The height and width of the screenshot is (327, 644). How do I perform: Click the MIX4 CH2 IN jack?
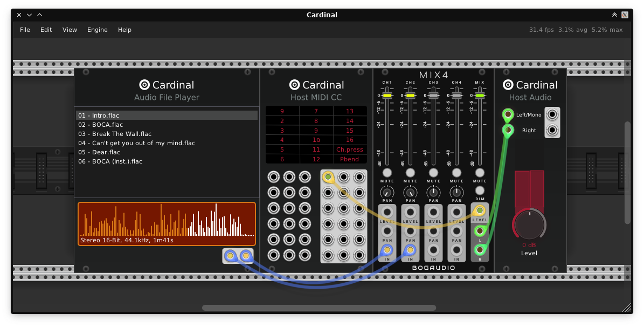click(x=410, y=250)
